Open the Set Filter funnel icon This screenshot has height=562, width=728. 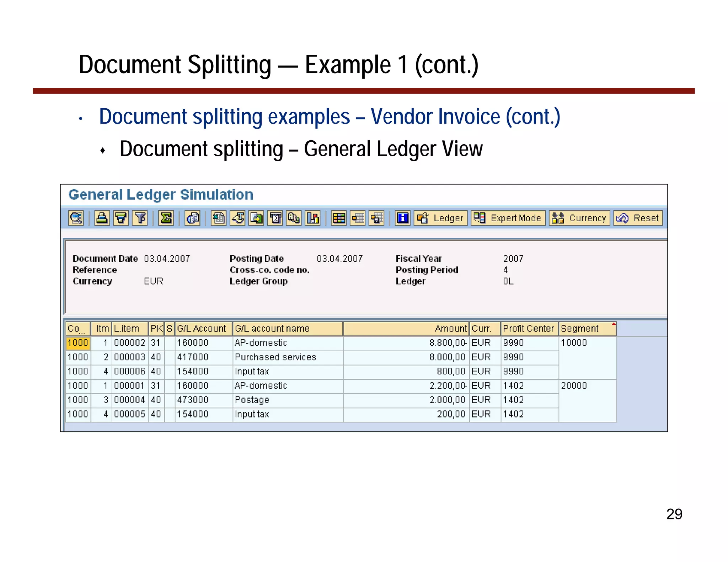(x=140, y=218)
